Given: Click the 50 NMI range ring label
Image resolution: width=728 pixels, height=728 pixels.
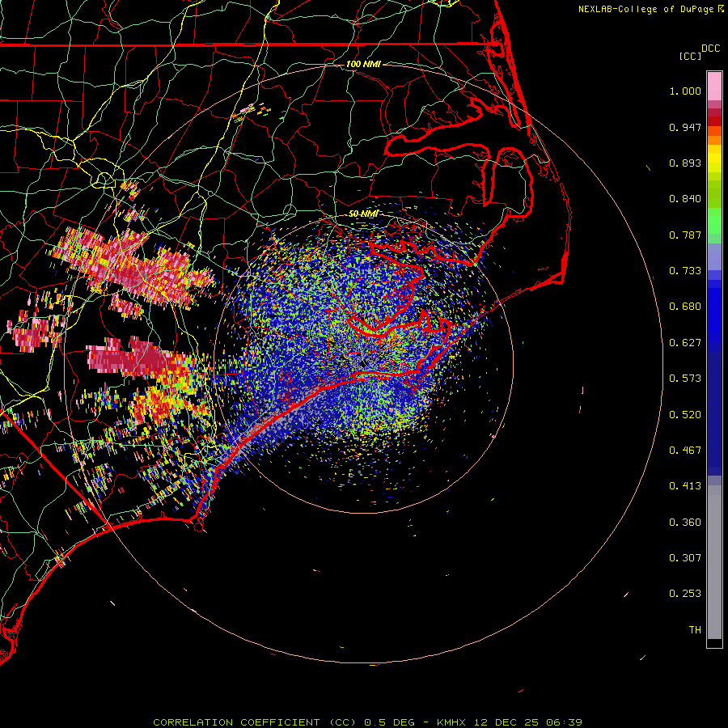Looking at the screenshot, I should point(363,214).
